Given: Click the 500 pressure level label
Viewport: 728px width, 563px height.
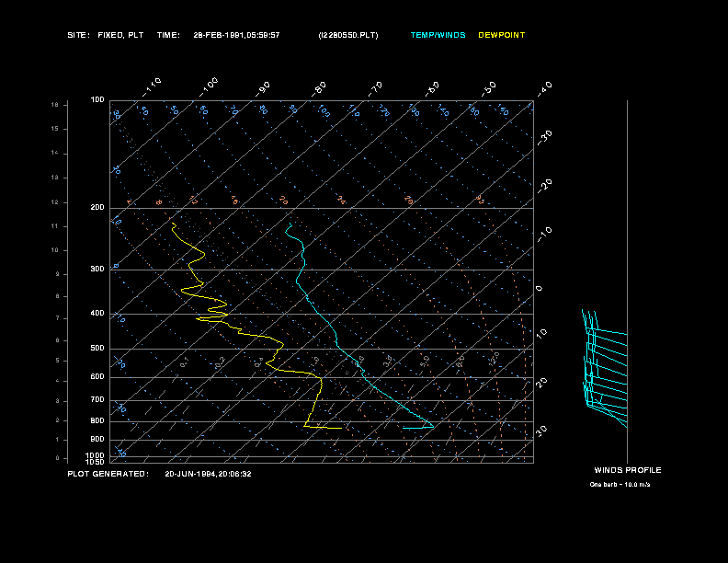Looking at the screenshot, I should pyautogui.click(x=97, y=349).
